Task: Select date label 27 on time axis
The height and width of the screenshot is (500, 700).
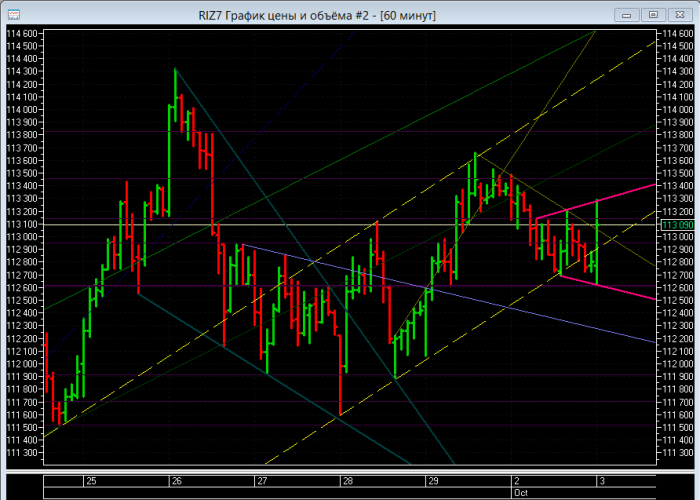Action: (262, 481)
